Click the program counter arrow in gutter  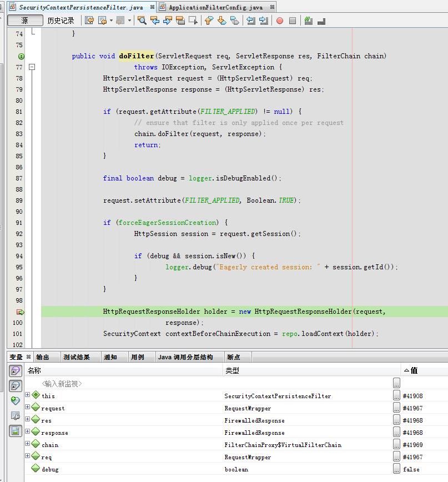(20, 312)
